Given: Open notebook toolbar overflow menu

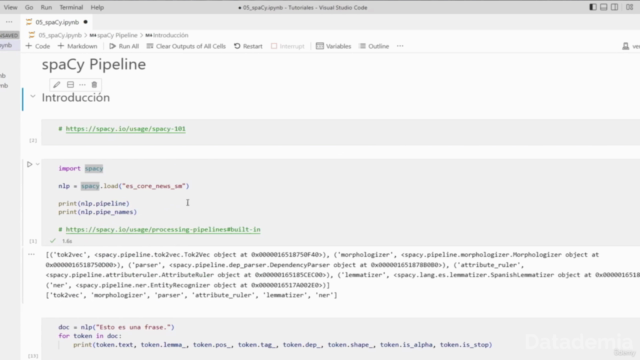Looking at the screenshot, I should pyautogui.click(x=400, y=46).
